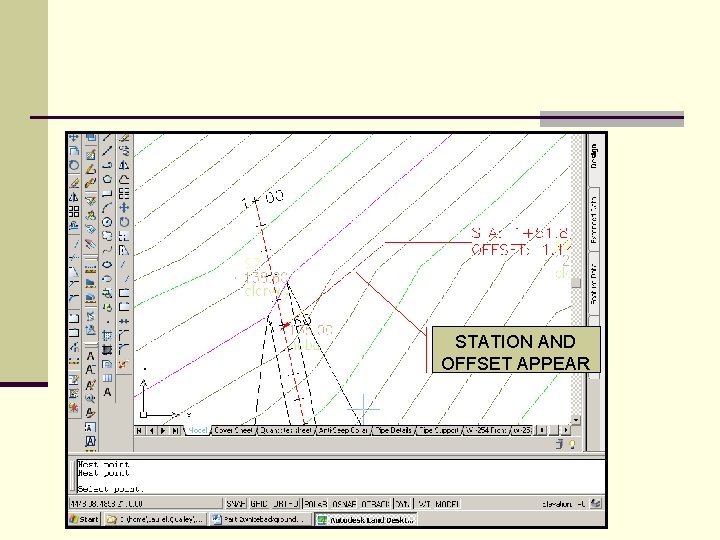Select the Trim modify tool

[x=124, y=264]
